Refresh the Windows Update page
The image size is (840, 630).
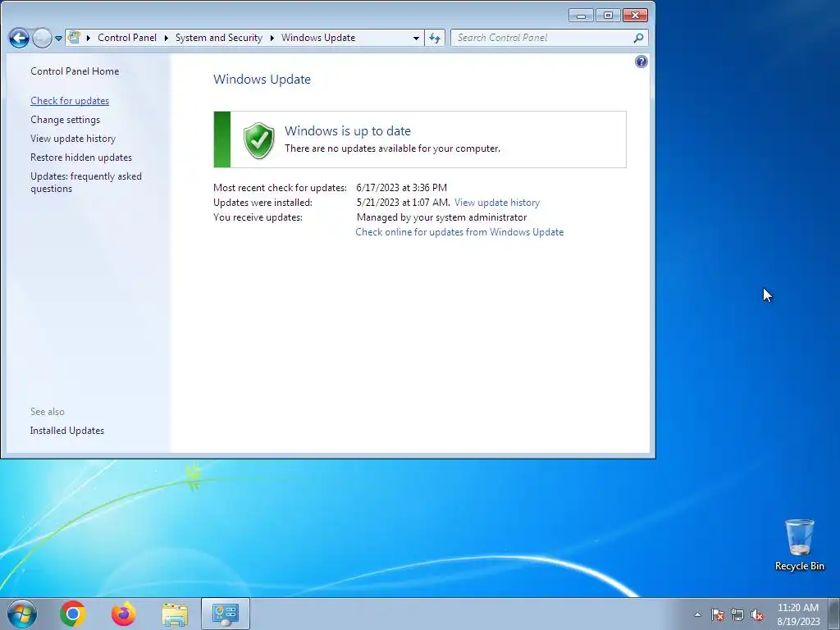point(435,38)
